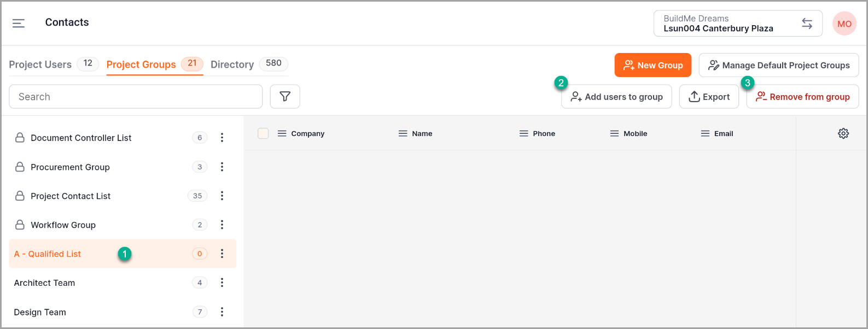Click Add users to group button
This screenshot has width=868, height=329.
click(x=616, y=97)
